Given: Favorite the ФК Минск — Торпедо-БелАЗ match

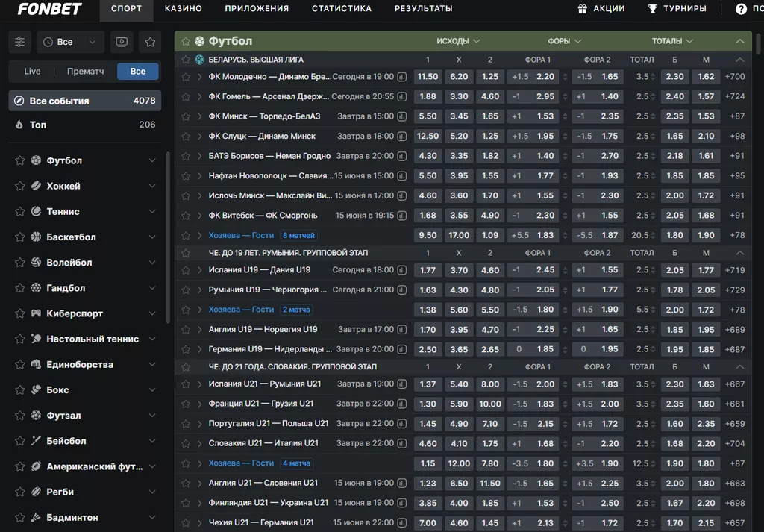Looking at the screenshot, I should tap(186, 116).
